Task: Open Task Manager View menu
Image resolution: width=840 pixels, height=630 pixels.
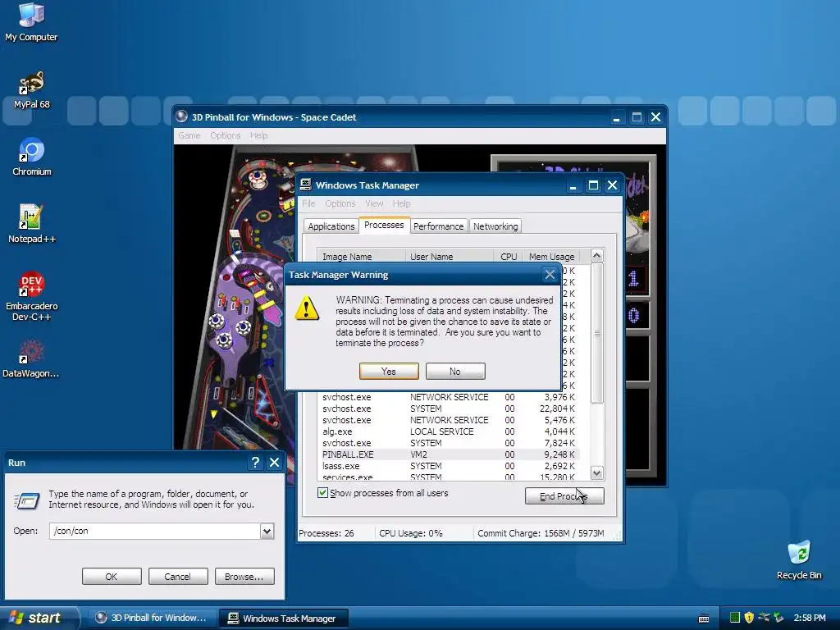Action: (x=374, y=203)
